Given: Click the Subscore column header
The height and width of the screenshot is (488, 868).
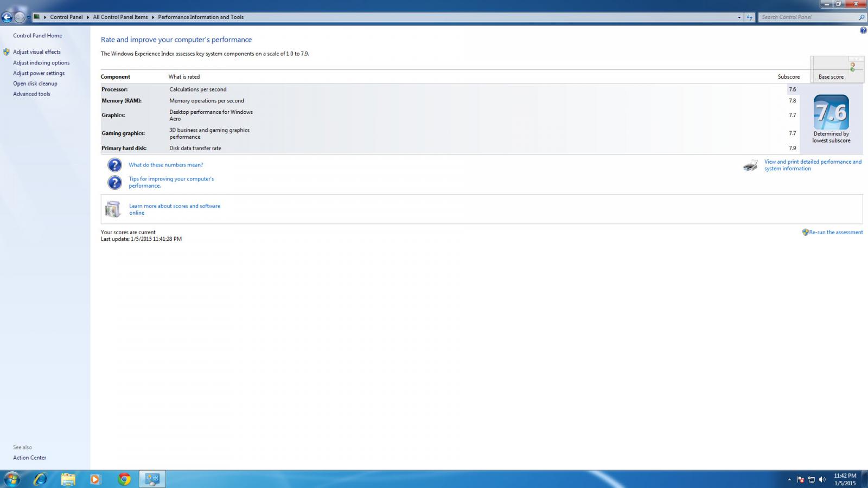Looking at the screenshot, I should pyautogui.click(x=789, y=77).
